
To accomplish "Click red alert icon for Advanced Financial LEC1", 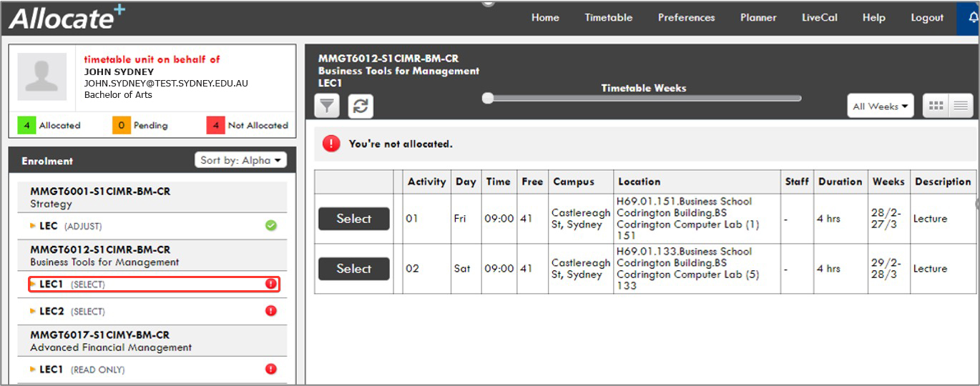I will pos(270,369).
